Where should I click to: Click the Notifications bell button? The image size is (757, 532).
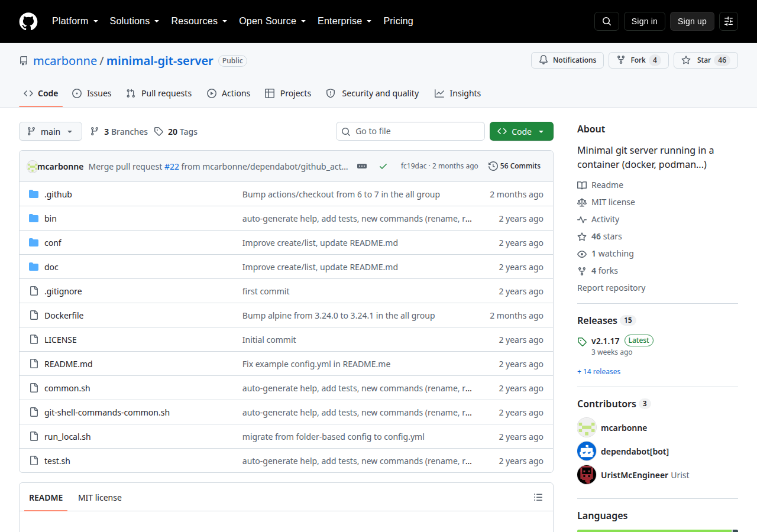[568, 60]
